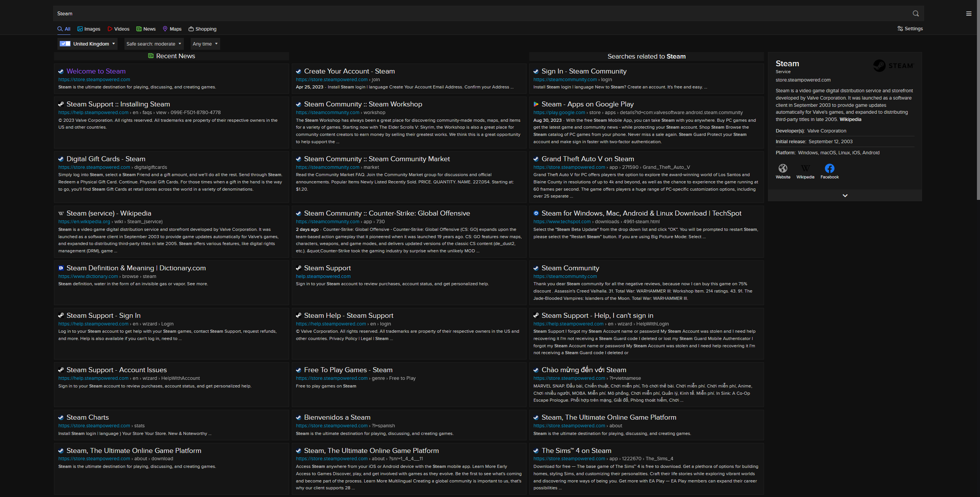This screenshot has width=980, height=497.
Task: Click the search magnifier icon
Action: coord(916,13)
